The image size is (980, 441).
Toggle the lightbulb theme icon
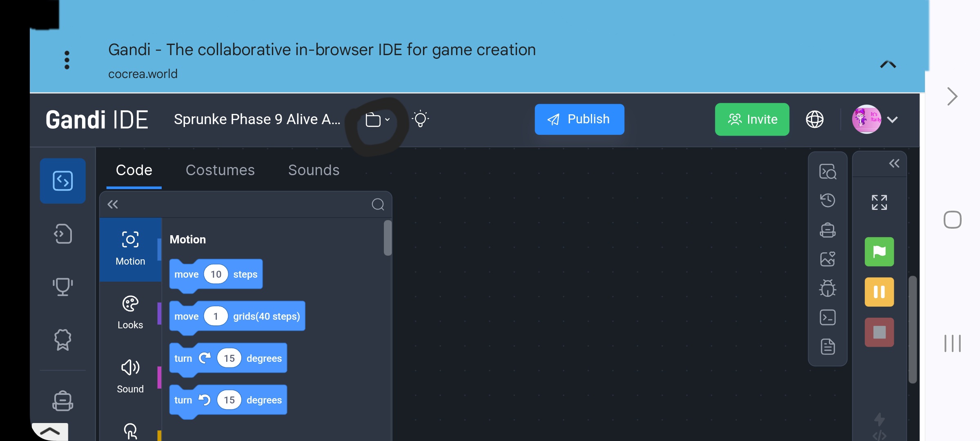[x=420, y=119]
